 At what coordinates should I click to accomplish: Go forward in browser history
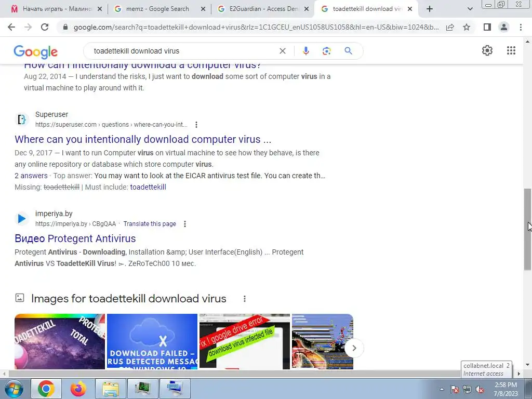point(28,27)
